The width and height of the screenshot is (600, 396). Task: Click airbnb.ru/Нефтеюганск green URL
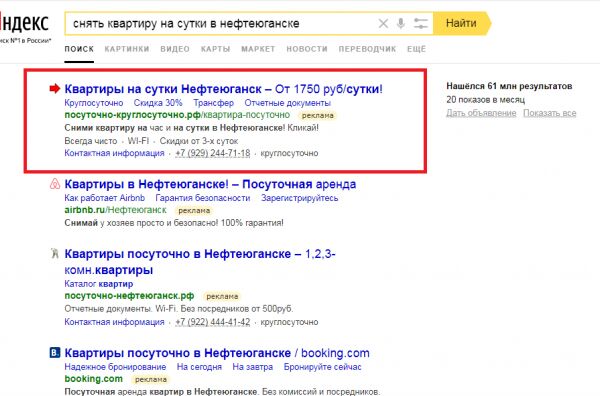point(115,210)
